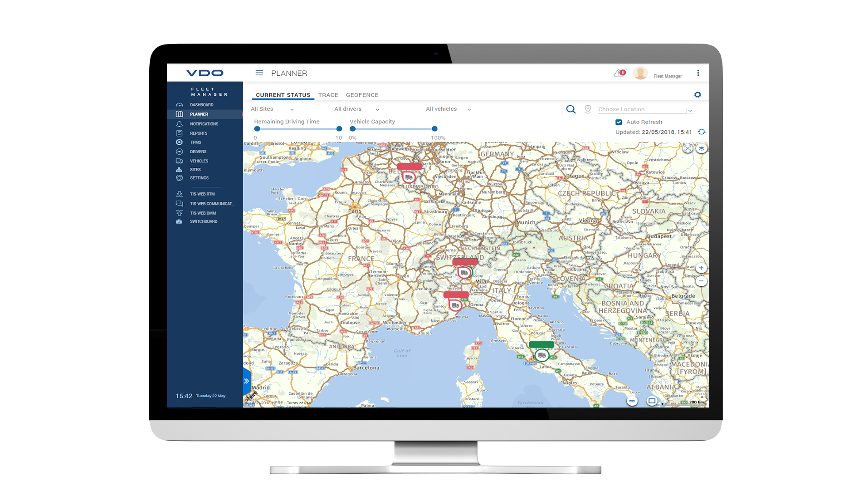This screenshot has width=868, height=490.
Task: Zoom in on the map
Action: point(701,268)
